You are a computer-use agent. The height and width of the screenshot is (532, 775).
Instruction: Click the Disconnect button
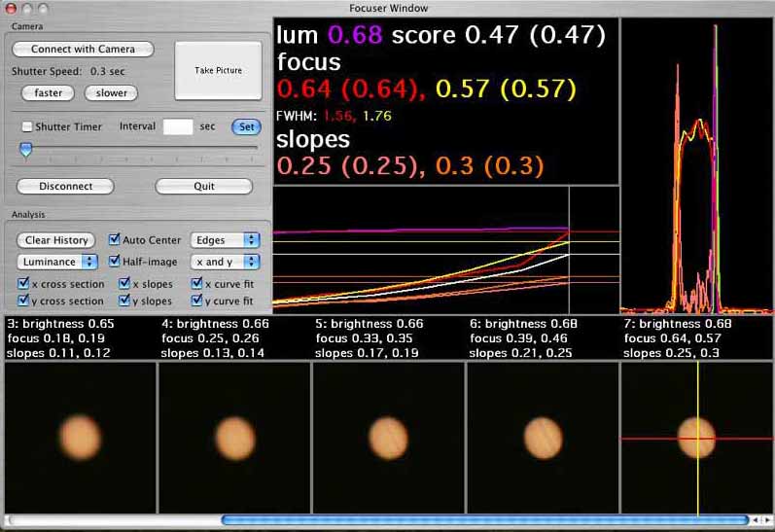pos(65,187)
